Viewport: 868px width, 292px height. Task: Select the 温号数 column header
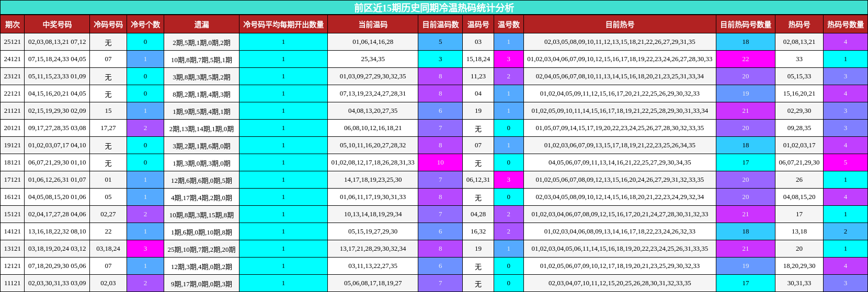click(x=509, y=25)
